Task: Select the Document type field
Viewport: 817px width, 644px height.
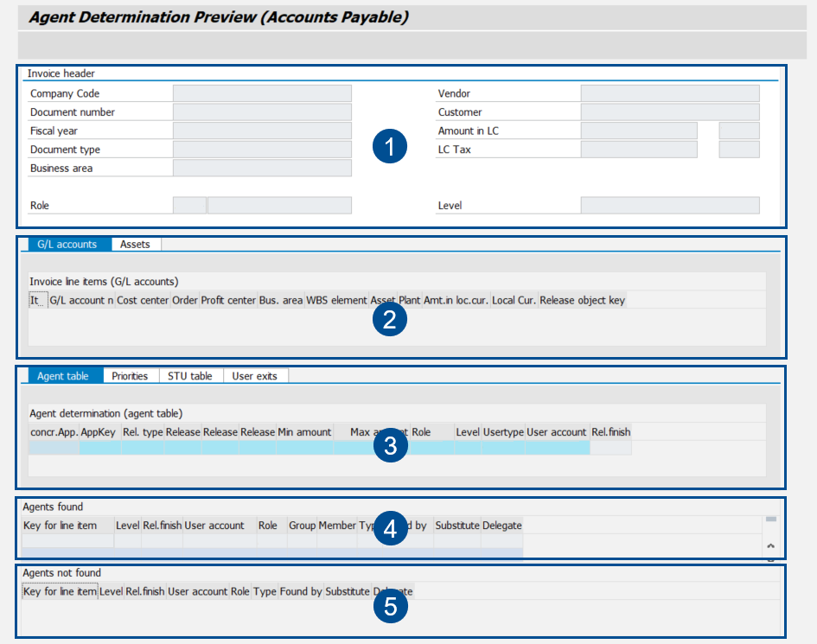Action: [262, 150]
